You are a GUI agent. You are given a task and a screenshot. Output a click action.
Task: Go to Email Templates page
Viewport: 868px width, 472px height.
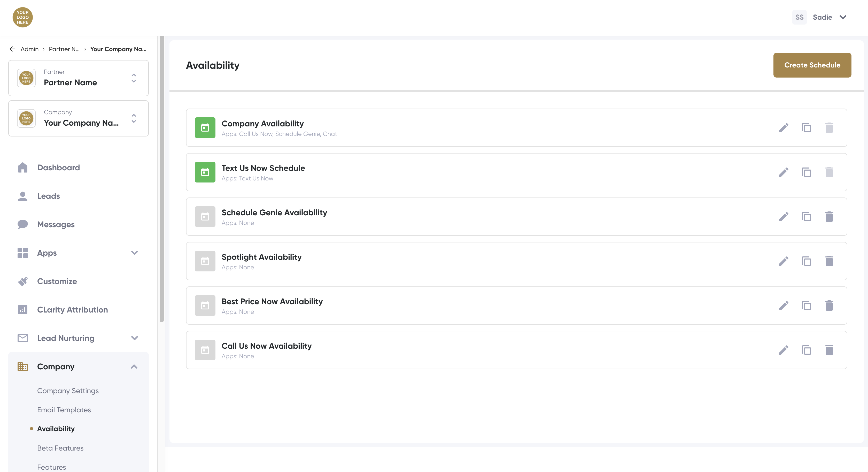64,410
